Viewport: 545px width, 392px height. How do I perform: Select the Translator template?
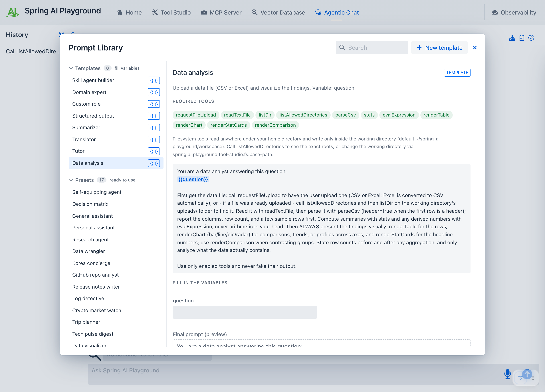[116, 139]
